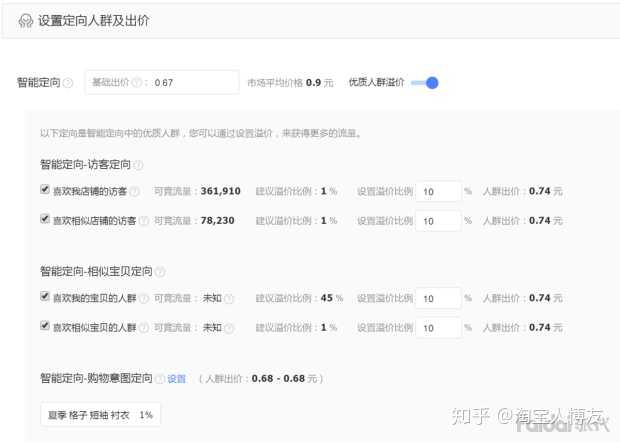Click help icon after 未知 in 喜欢我的宝贝 row
The image size is (620, 443).
(x=229, y=298)
